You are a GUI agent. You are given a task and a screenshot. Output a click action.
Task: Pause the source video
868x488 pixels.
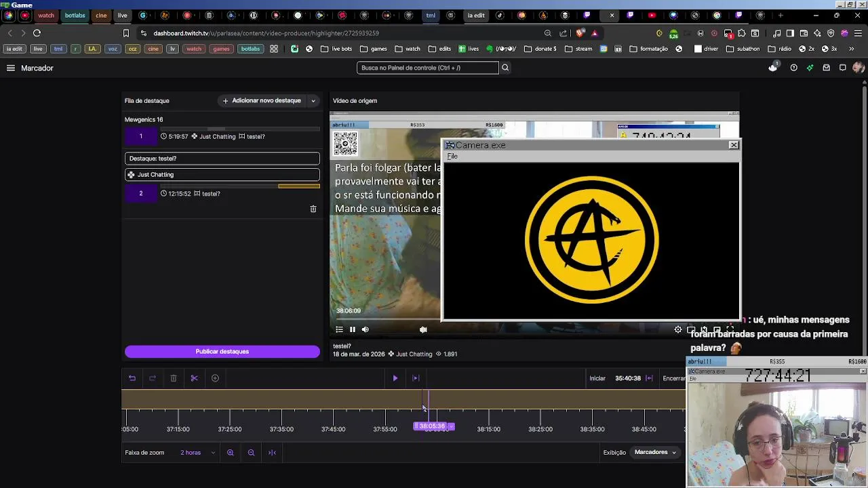(x=353, y=329)
